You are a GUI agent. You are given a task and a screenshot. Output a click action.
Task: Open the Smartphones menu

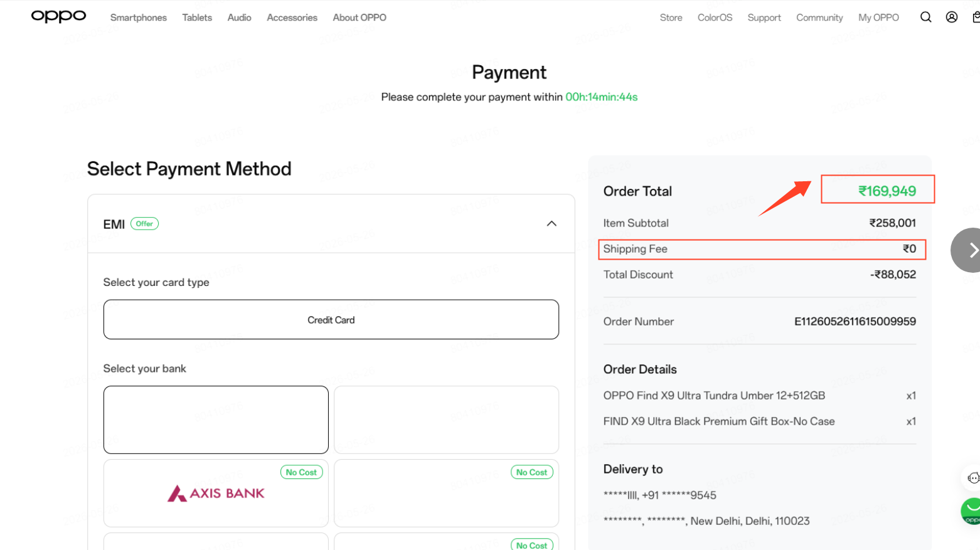click(x=139, y=18)
